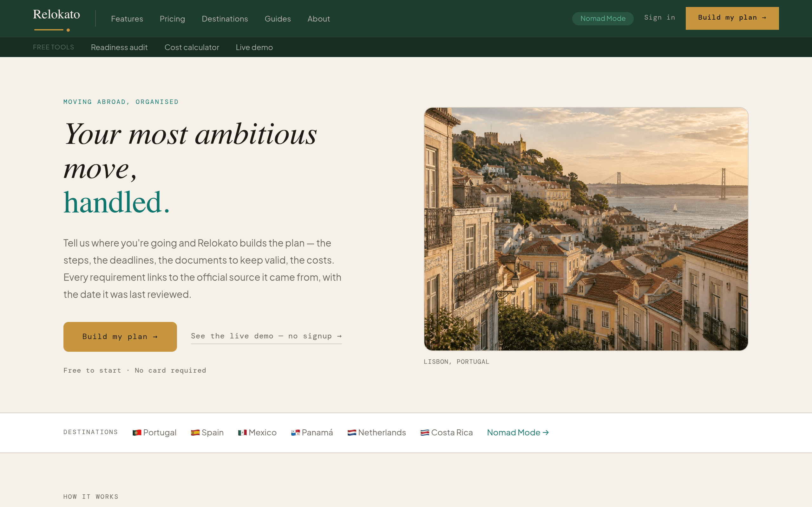812x507 pixels.
Task: Toggle the Nomad Mode pill in header
Action: (x=603, y=18)
